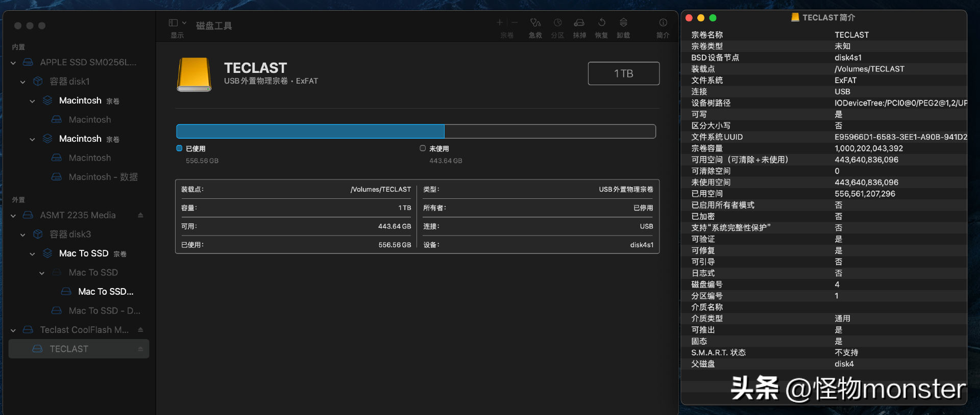Collapse the dimmed Mac To SSD volume
The width and height of the screenshot is (980, 415).
pos(42,273)
